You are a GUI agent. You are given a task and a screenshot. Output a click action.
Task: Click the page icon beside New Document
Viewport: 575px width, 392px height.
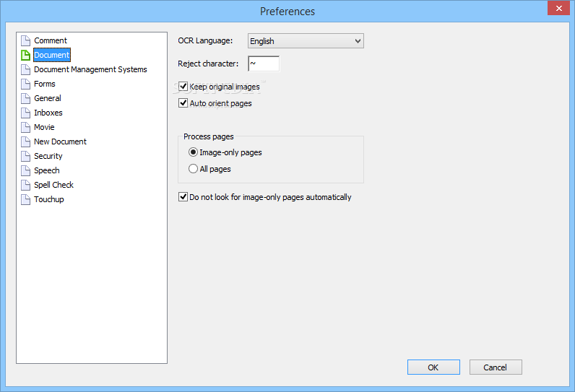point(25,141)
